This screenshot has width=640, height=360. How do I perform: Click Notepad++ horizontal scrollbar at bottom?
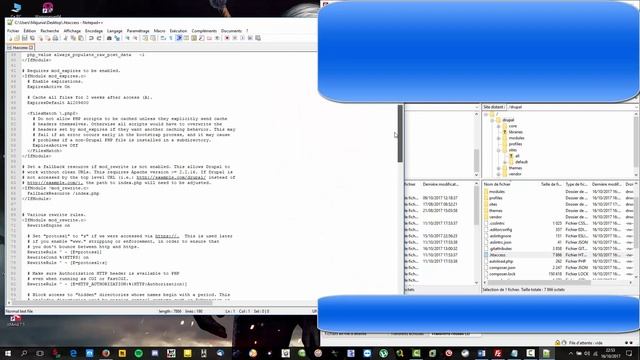[x=112, y=303]
